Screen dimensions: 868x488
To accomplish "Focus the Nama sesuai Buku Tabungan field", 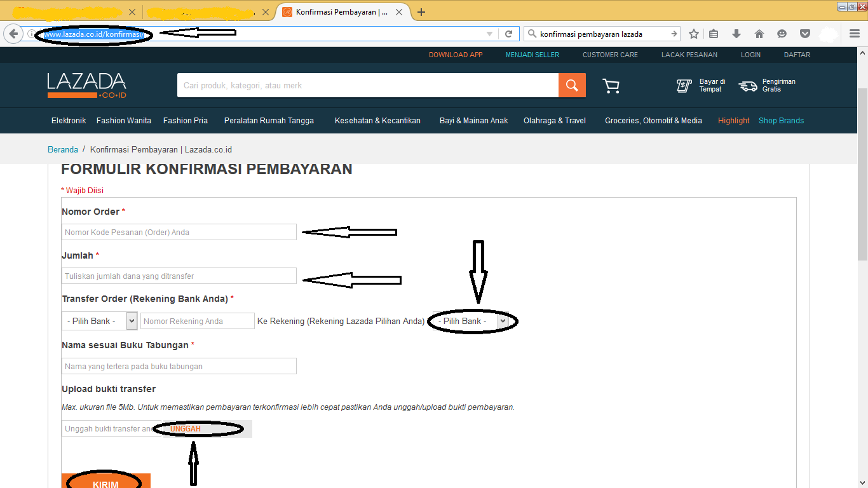I will point(179,366).
